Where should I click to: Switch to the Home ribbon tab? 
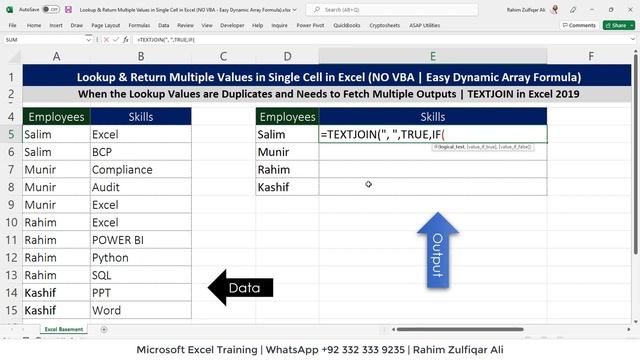[34, 25]
